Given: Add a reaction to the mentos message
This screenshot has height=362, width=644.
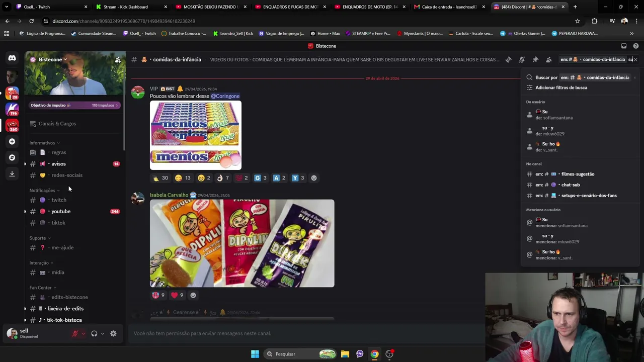Looking at the screenshot, I should point(314,178).
